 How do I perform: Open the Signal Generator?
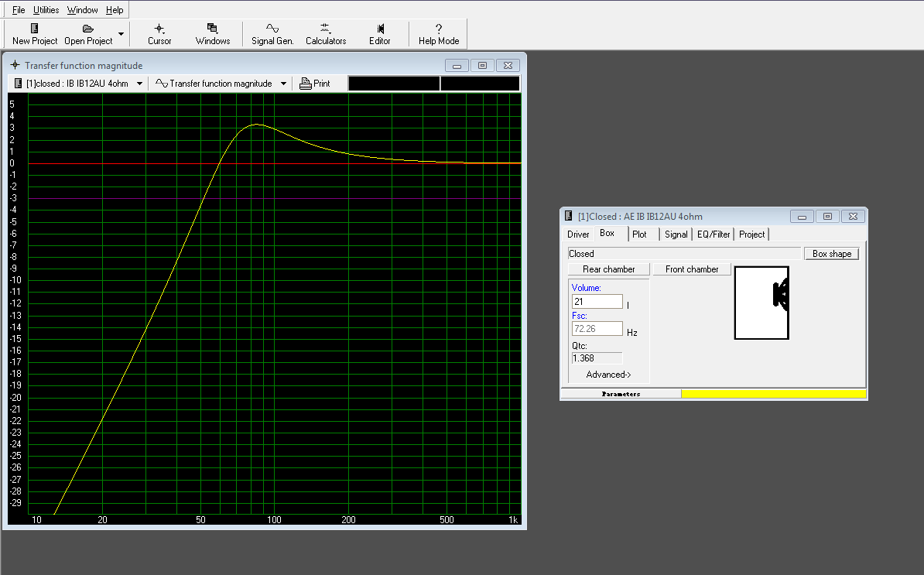pyautogui.click(x=272, y=34)
